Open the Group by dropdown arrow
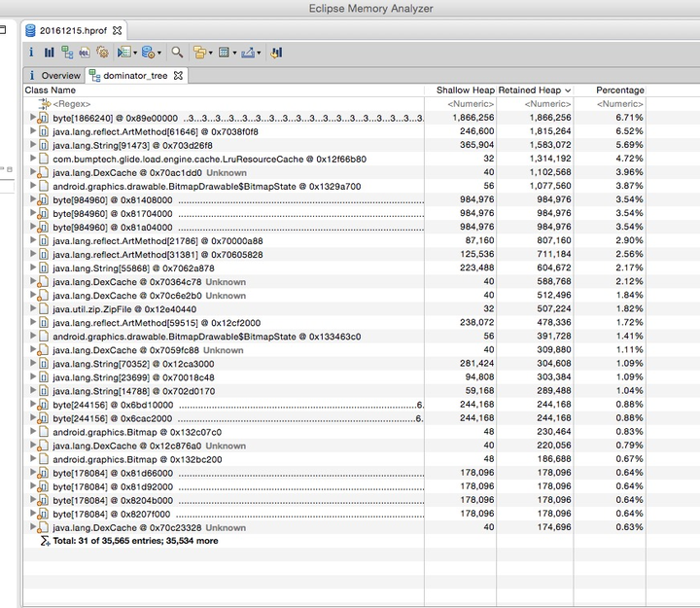 click(x=210, y=53)
